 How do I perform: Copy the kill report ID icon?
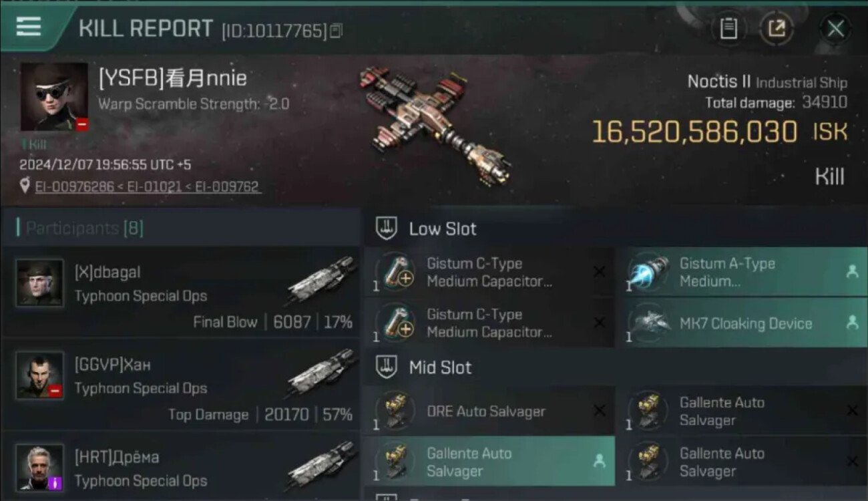point(336,31)
